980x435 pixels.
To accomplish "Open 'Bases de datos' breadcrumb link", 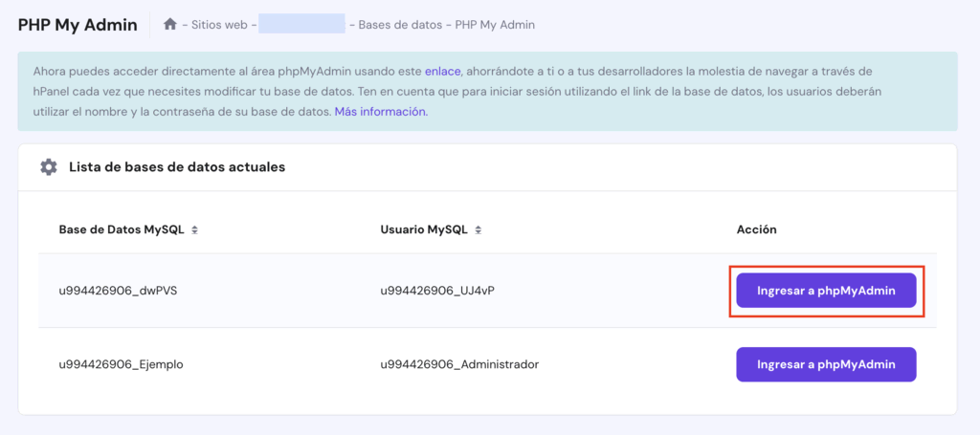I will click(x=401, y=25).
